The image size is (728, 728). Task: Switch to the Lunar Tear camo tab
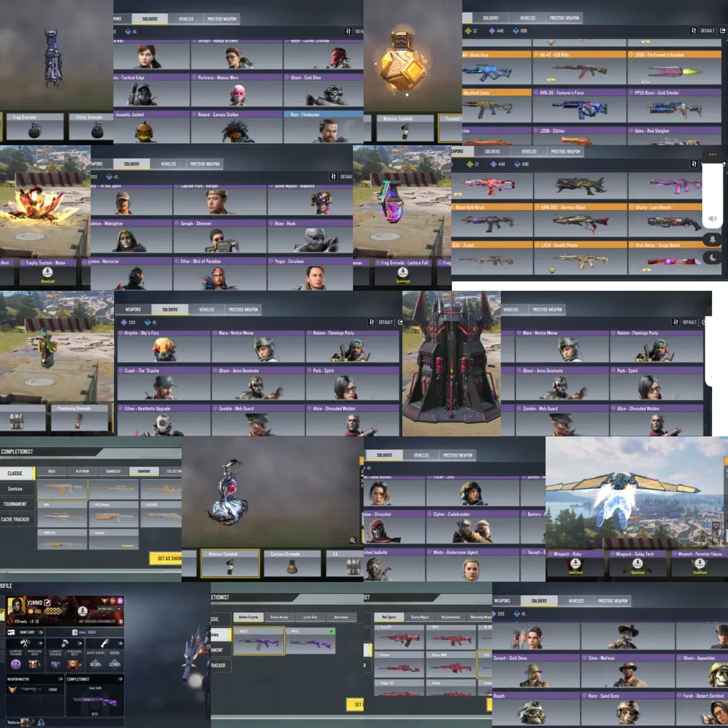pyautogui.click(x=310, y=617)
